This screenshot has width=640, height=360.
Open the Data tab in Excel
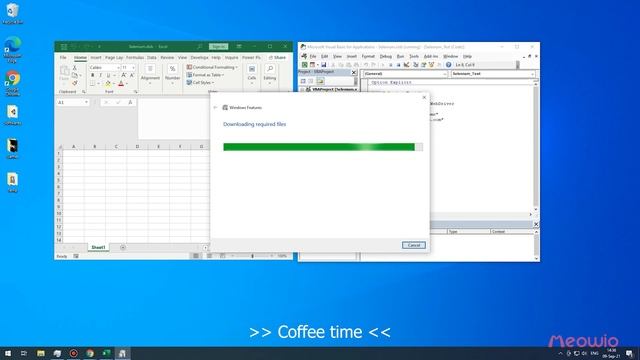click(152, 58)
